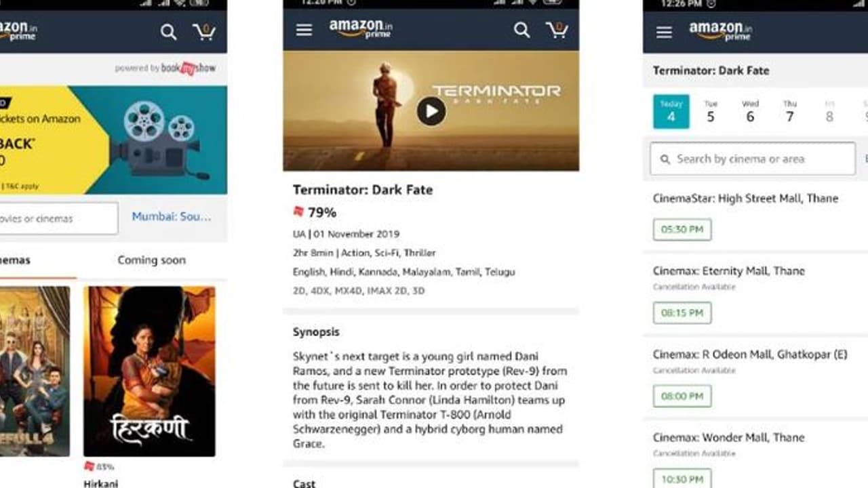Book 08:15 PM show at Eternity Mall
The image size is (868, 488).
(682, 312)
